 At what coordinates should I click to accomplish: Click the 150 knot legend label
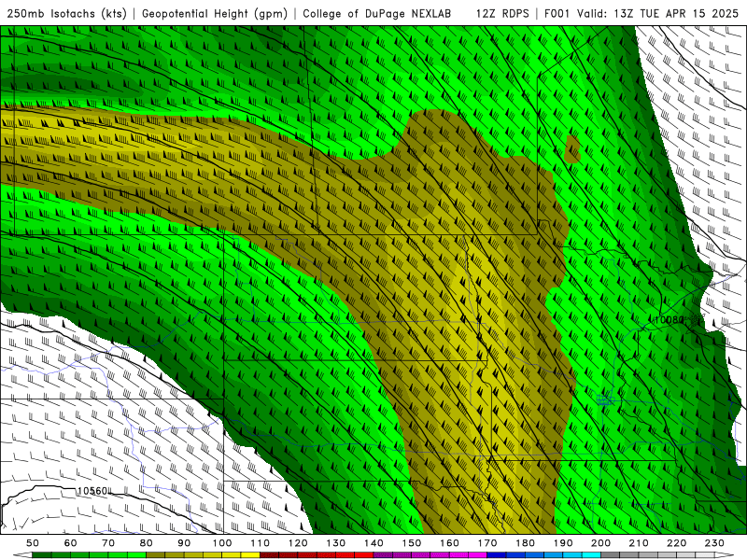click(x=411, y=543)
